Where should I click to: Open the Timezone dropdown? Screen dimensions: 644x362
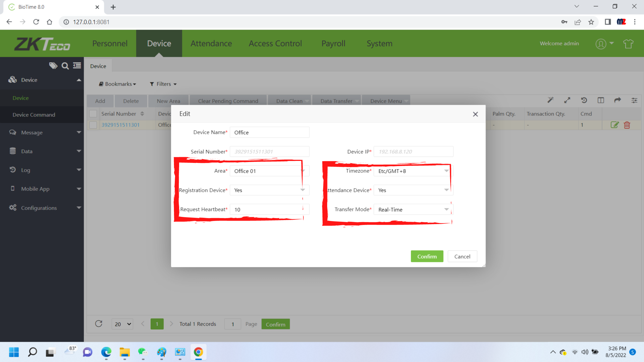(413, 171)
